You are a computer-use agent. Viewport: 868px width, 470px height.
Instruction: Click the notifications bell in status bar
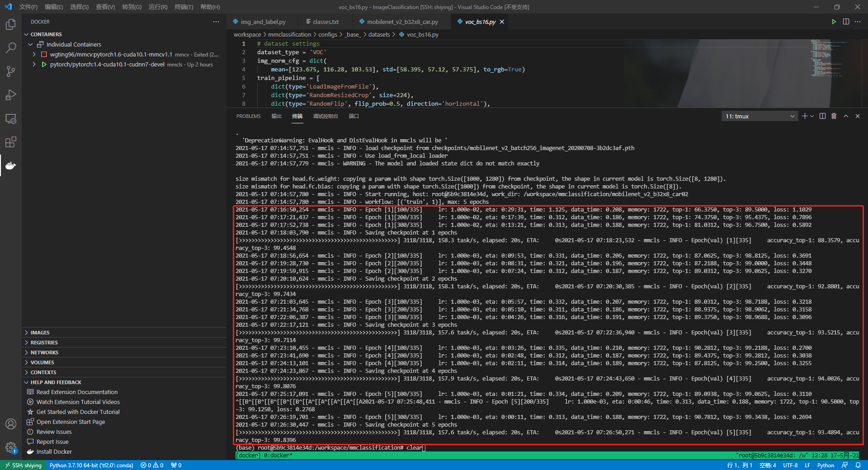[x=858, y=465]
